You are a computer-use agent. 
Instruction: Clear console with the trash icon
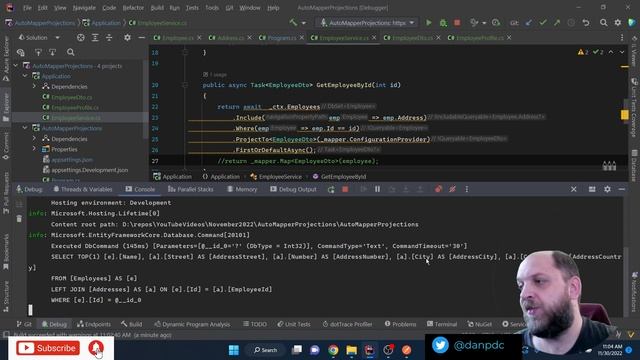click(x=19, y=219)
